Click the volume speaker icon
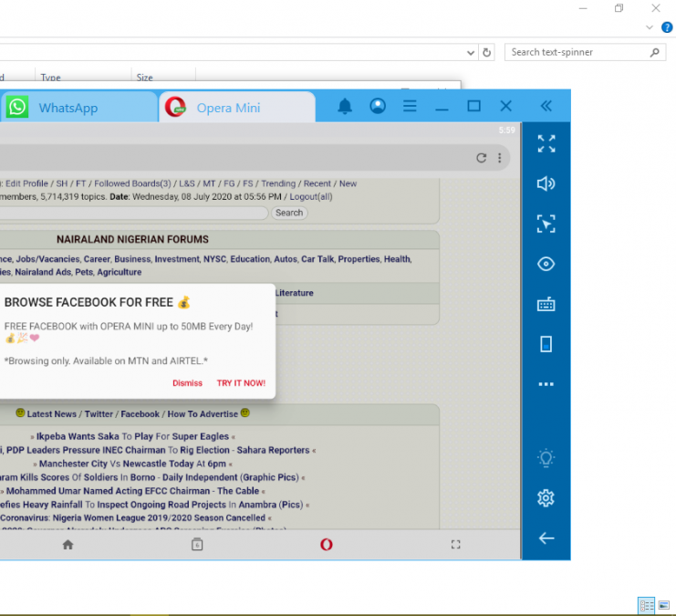 546,183
